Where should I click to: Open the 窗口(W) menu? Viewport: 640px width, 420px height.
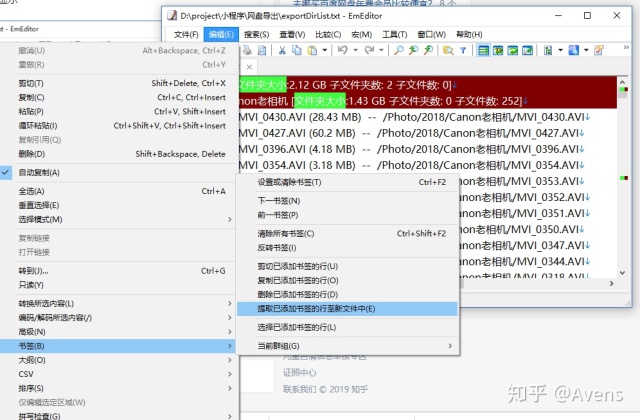[x=431, y=35]
